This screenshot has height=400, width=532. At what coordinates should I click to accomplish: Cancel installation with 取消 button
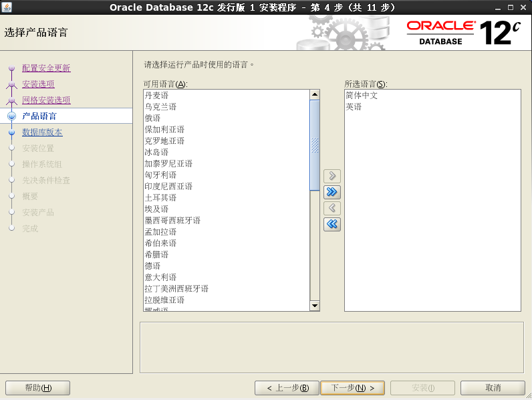click(x=493, y=388)
